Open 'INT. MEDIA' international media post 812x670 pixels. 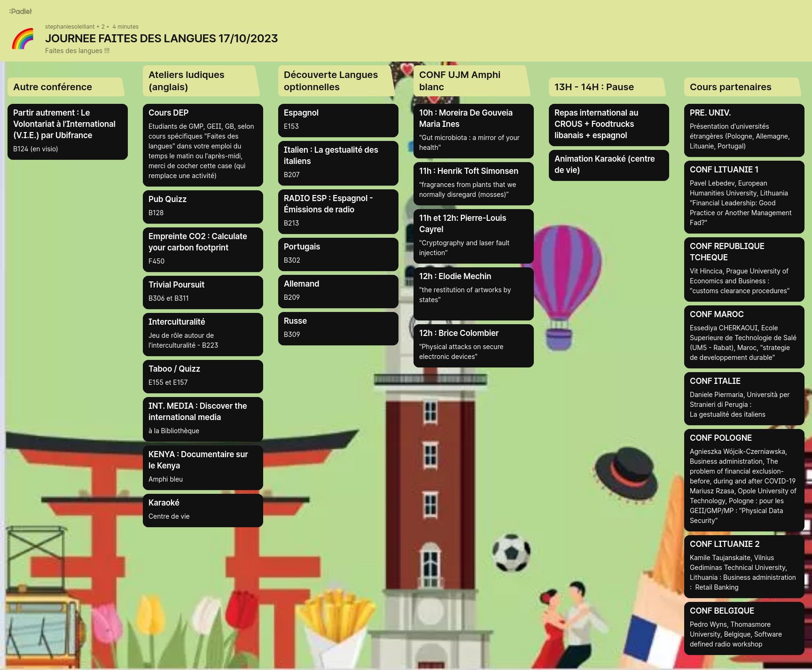[x=203, y=419]
